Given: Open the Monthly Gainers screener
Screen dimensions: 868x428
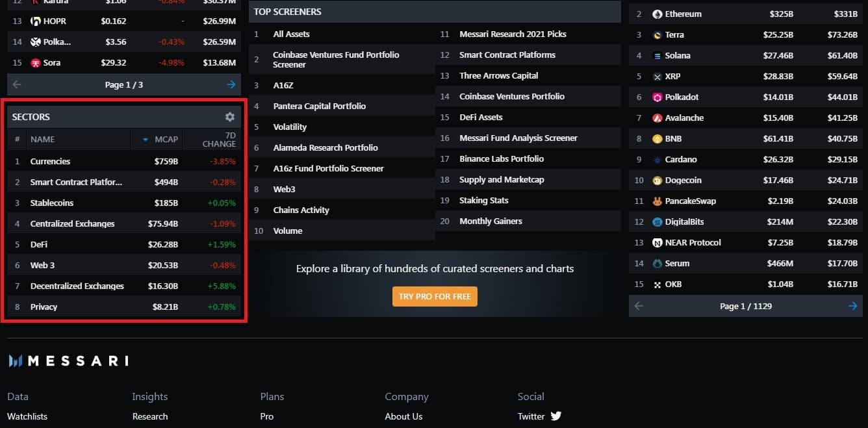Looking at the screenshot, I should pos(491,221).
